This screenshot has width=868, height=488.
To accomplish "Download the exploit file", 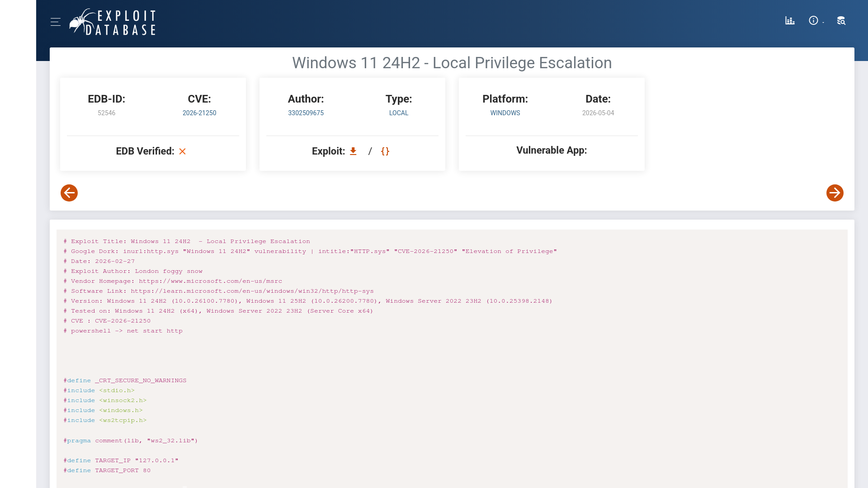I will coord(353,151).
